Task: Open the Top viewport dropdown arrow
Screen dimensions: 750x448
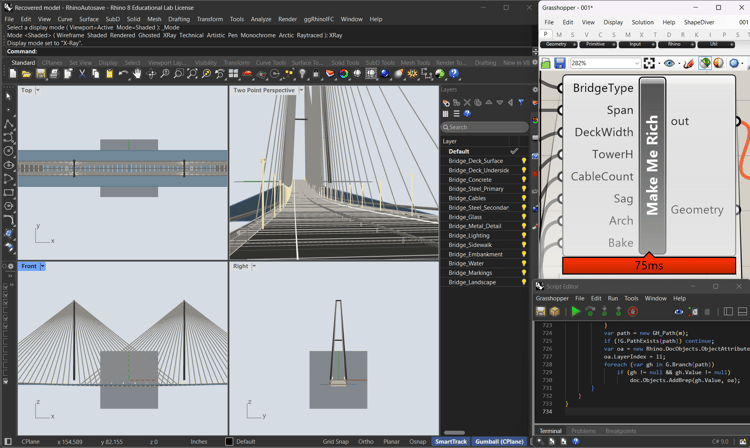Action: click(39, 90)
